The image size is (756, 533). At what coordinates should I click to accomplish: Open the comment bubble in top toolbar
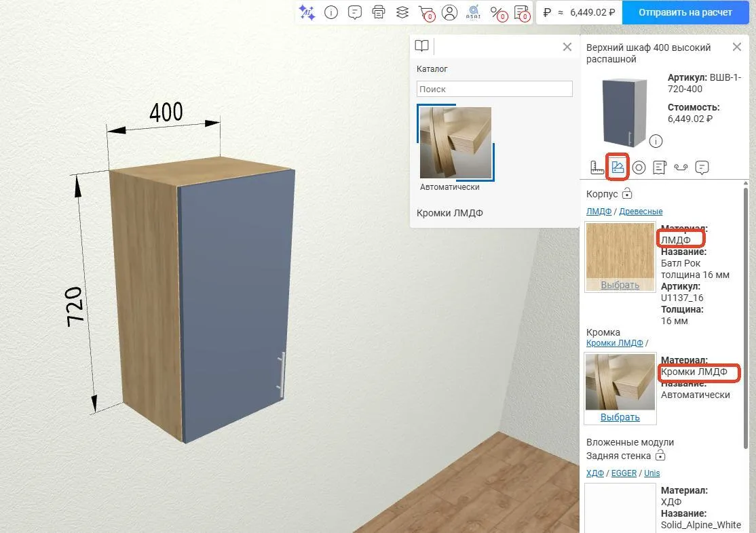[x=355, y=12]
